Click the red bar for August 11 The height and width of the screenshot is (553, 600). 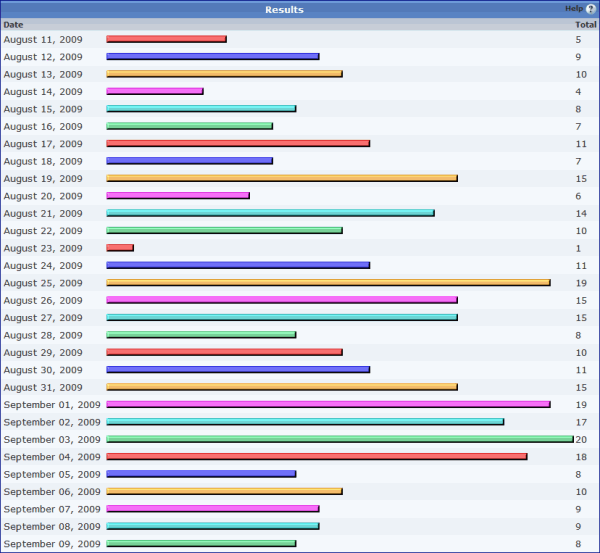[x=166, y=39]
